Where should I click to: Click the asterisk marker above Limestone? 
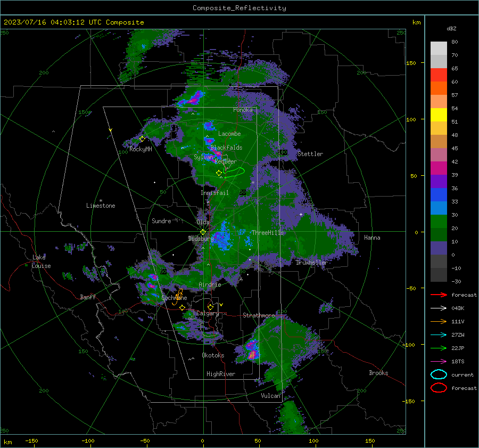click(x=101, y=201)
